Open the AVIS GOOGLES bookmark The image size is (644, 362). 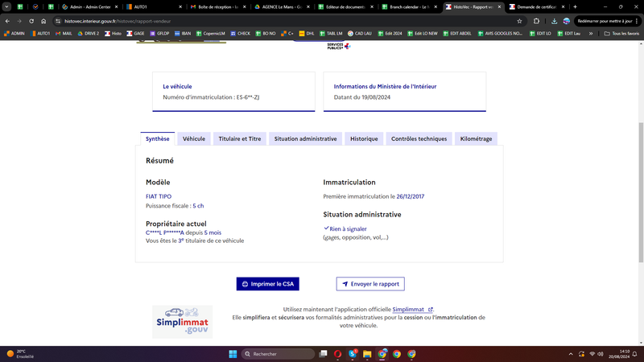500,33
